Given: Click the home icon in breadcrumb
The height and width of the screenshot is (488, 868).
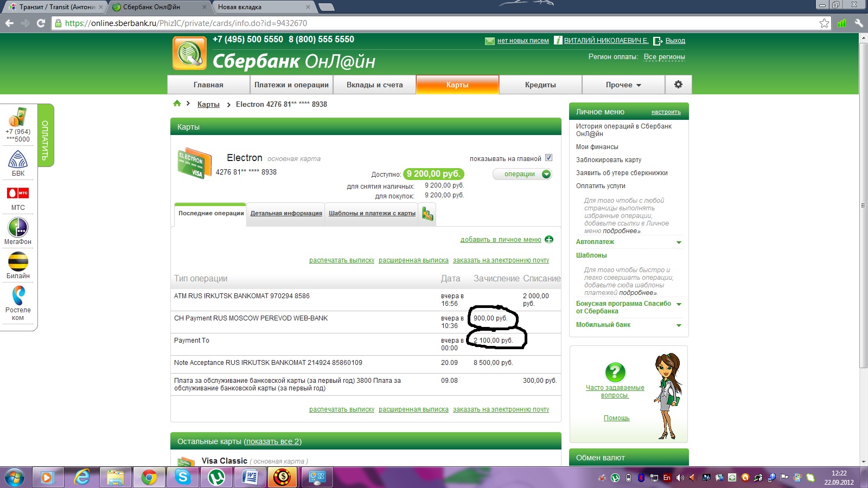Looking at the screenshot, I should point(177,104).
